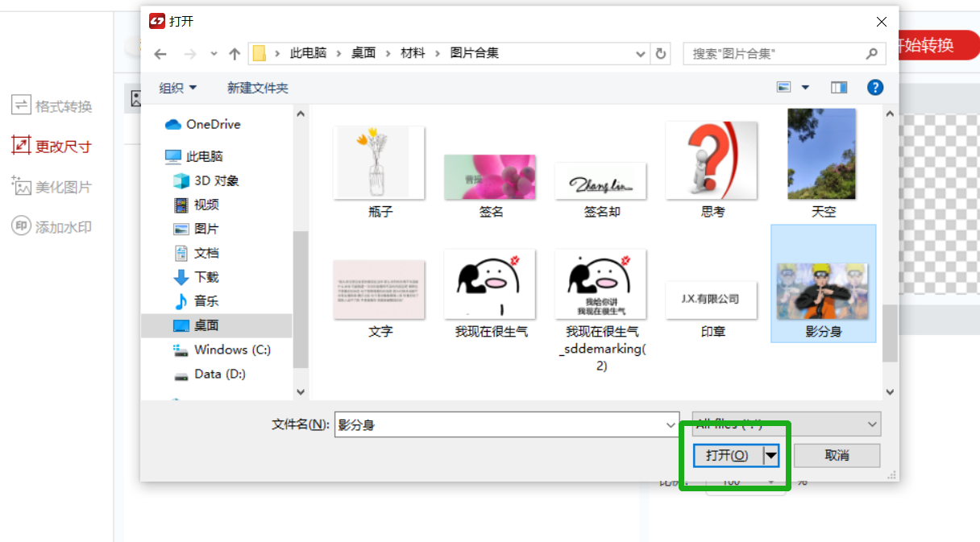Switch to 更改尺寸 in the background app
Viewport: 980px width, 542px height.
52,147
